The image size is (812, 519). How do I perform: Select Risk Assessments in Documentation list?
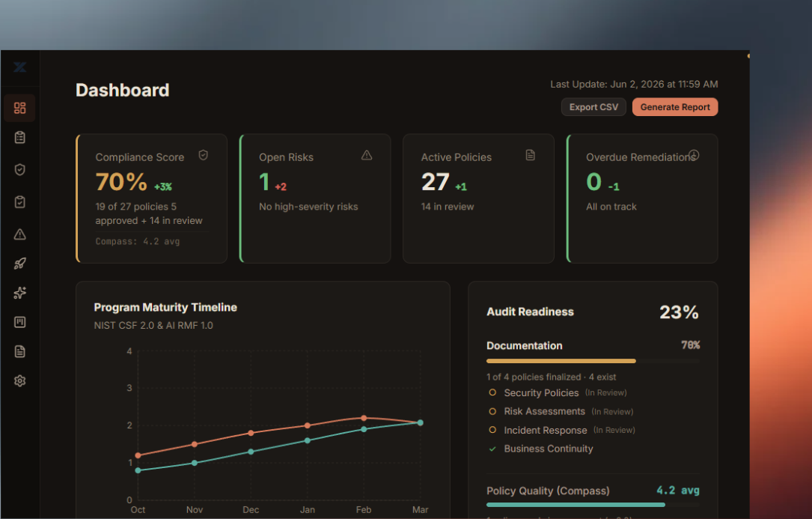click(x=544, y=411)
